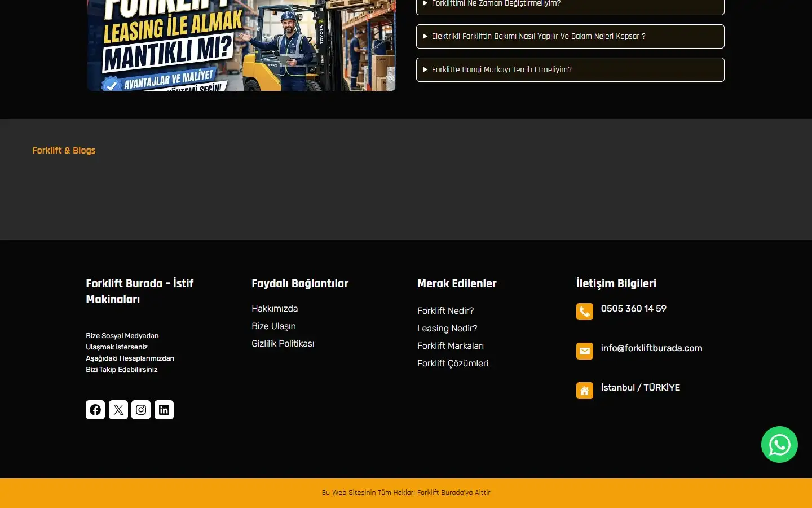Open the Gizlilik Politikası link
Viewport: 812px width, 508px height.
click(283, 344)
